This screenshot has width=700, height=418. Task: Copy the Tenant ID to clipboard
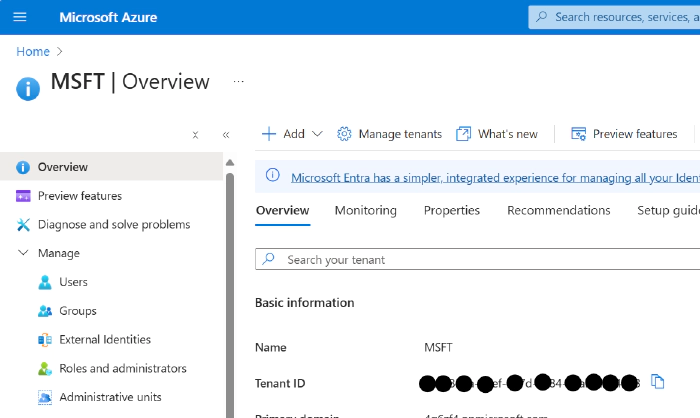pos(657,381)
